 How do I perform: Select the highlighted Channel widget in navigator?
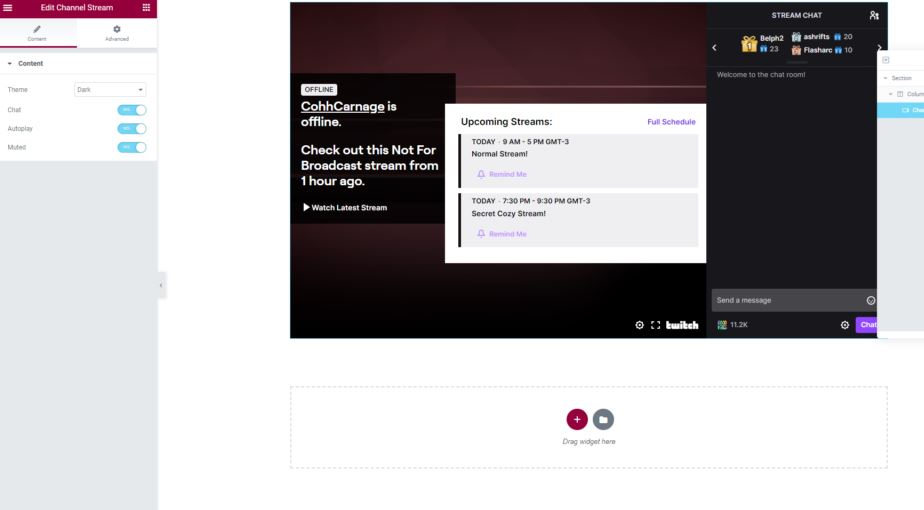point(901,110)
